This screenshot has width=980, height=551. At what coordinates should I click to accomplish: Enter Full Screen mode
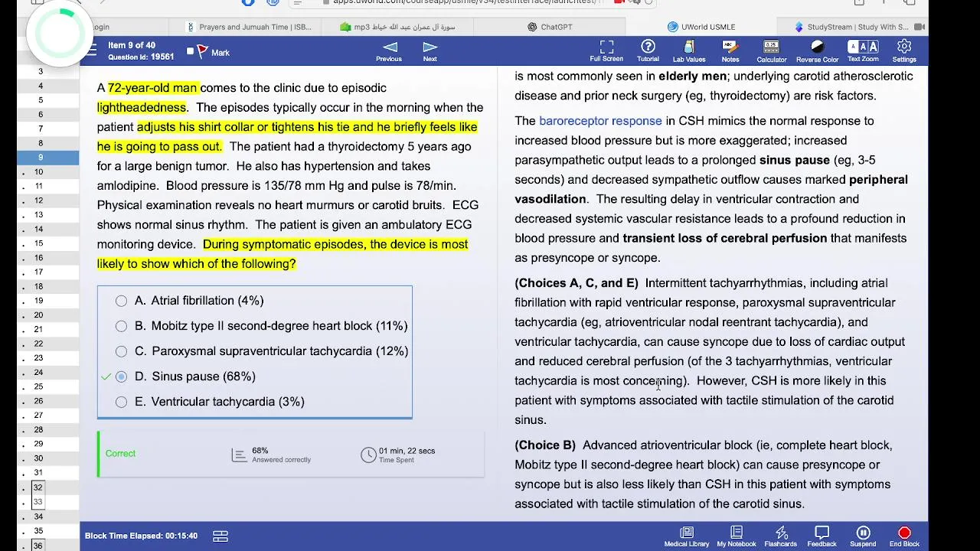point(606,51)
